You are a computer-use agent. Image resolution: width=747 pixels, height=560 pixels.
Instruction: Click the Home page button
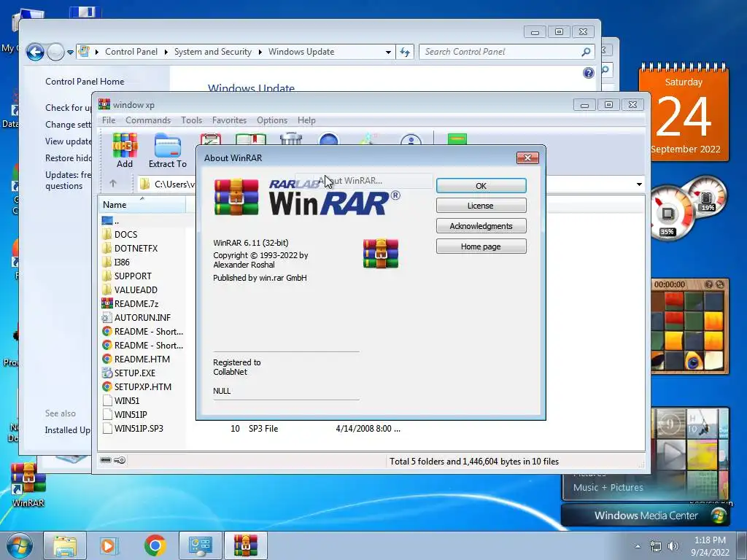[481, 246]
